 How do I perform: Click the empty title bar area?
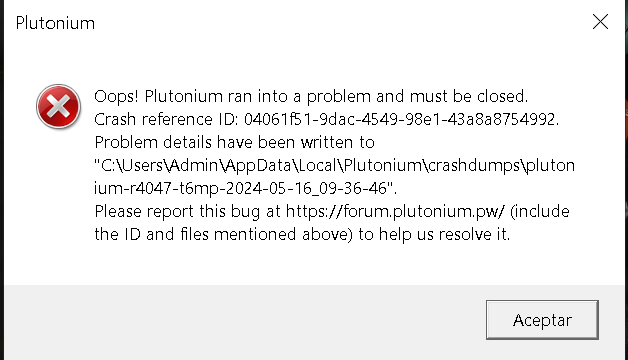(340, 23)
